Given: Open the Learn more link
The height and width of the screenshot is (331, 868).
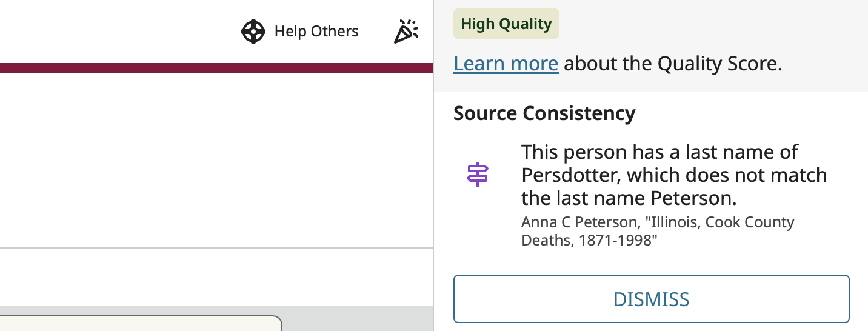Looking at the screenshot, I should point(506,64).
